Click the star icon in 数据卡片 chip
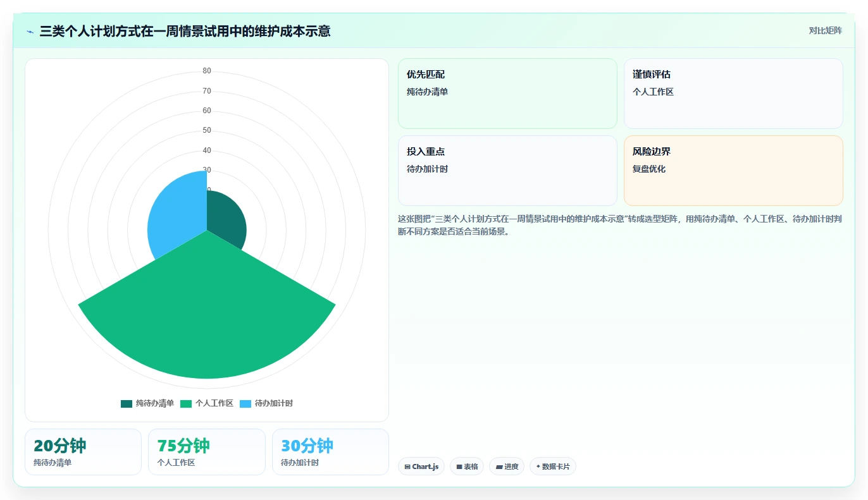The image size is (868, 500). tap(538, 466)
